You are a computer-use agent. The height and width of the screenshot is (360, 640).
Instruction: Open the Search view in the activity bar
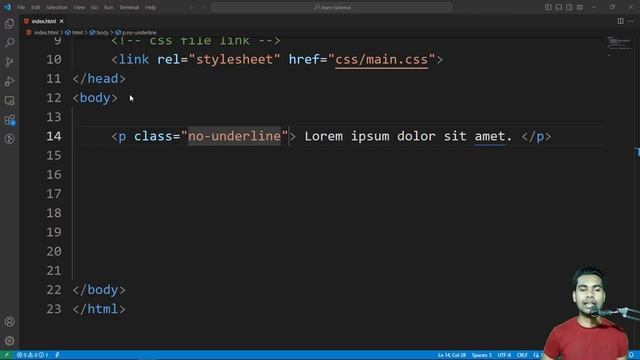pos(9,42)
